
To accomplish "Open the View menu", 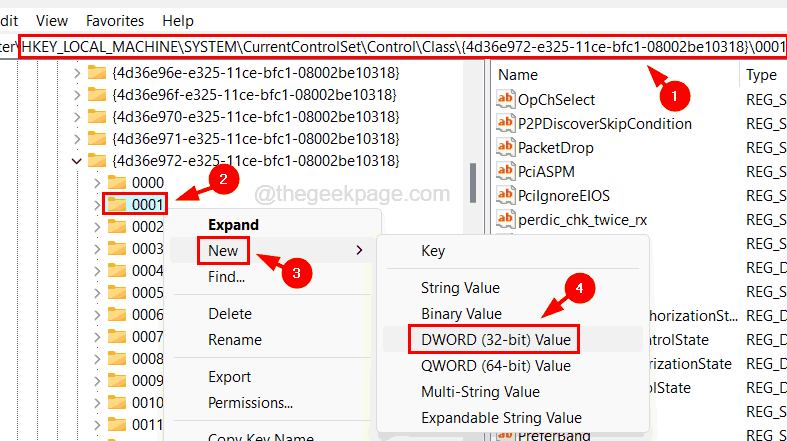I will [52, 20].
